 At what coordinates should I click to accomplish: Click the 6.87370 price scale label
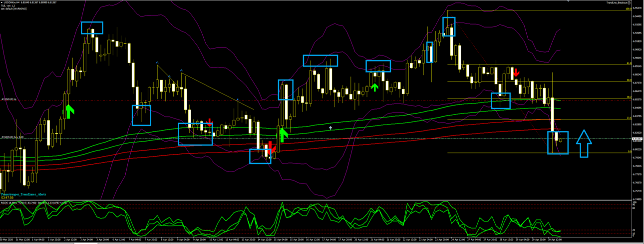pyautogui.click(x=638, y=82)
